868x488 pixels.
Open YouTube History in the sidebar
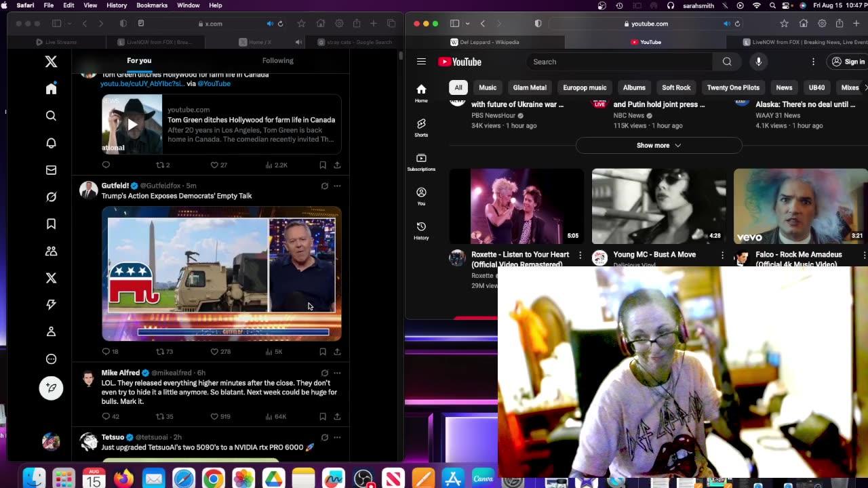point(421,230)
